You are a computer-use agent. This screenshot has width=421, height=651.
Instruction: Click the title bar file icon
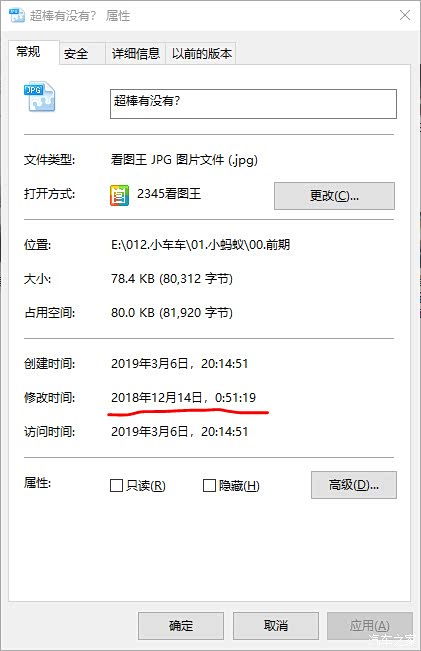tap(17, 16)
